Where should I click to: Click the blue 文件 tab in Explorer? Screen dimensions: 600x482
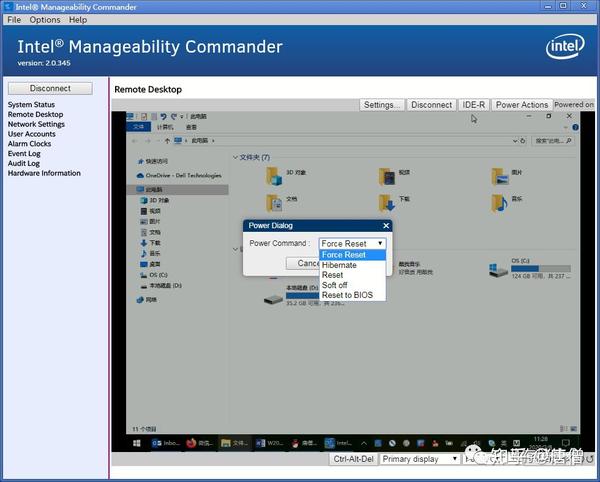pos(138,127)
